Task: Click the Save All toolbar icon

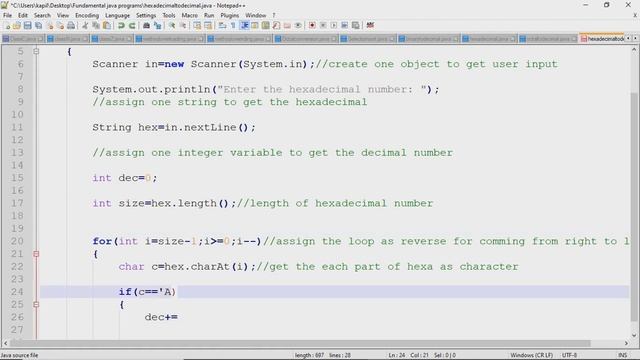Action: click(38, 26)
